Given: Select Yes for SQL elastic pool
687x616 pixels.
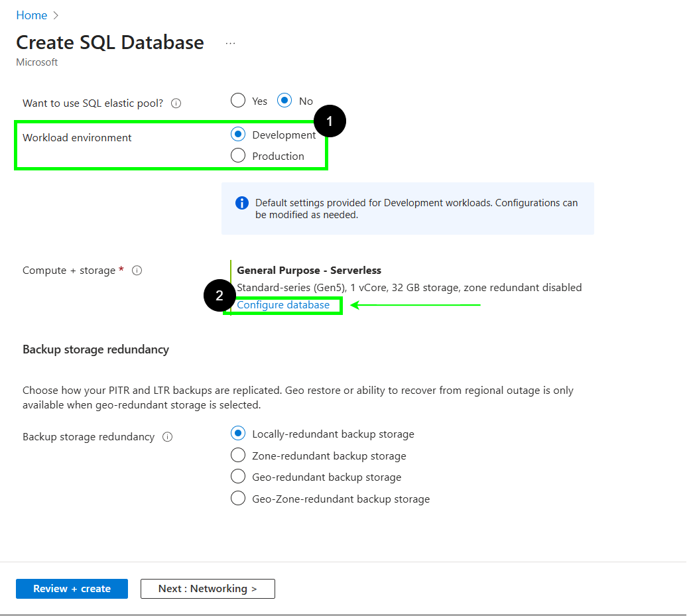Looking at the screenshot, I should click(238, 101).
